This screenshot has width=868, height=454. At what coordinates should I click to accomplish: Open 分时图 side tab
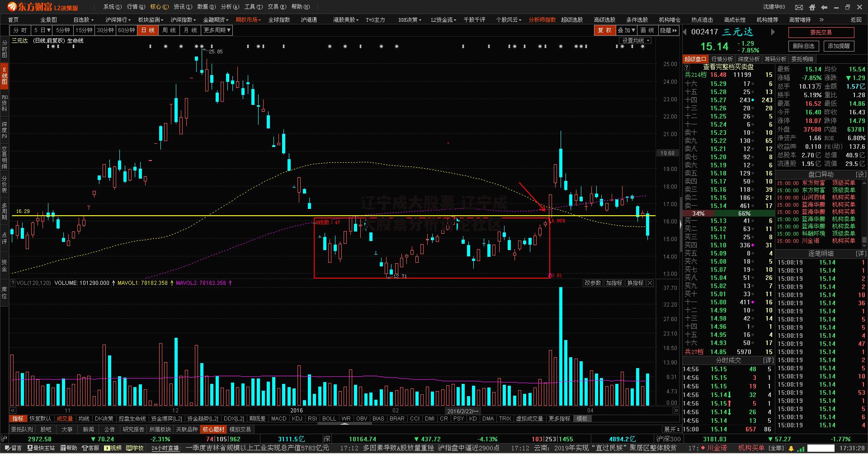point(4,49)
